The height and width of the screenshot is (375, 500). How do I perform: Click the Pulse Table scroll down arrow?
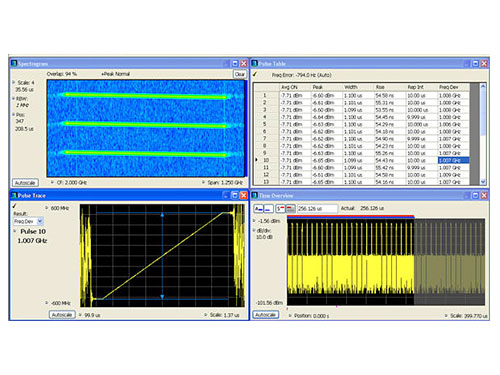(x=483, y=182)
